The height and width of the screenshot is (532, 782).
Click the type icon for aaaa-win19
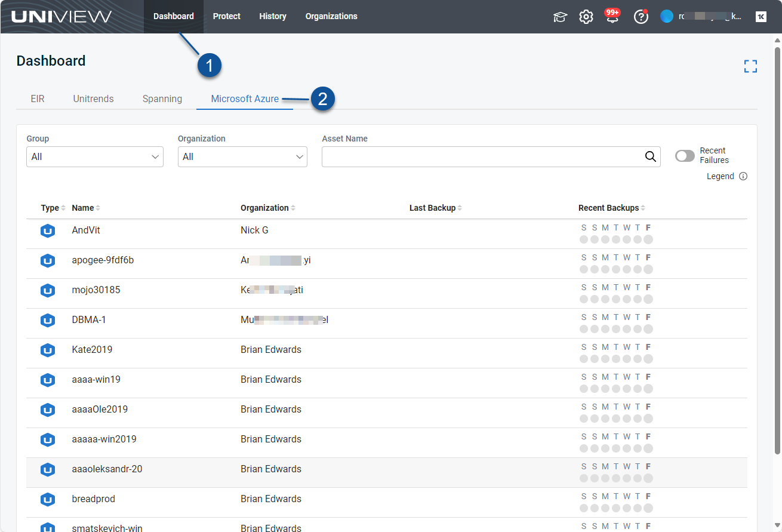point(48,380)
